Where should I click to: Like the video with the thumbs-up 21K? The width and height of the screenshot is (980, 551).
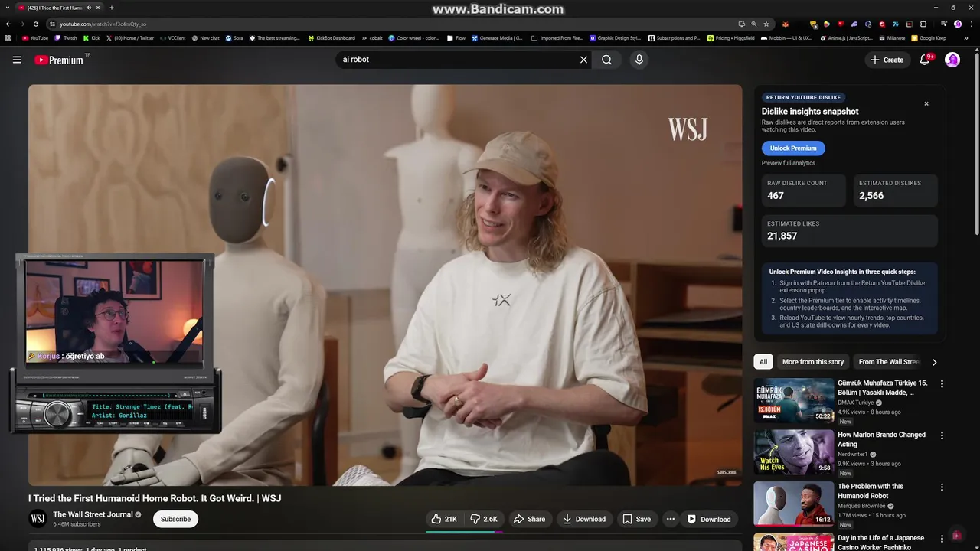(444, 519)
